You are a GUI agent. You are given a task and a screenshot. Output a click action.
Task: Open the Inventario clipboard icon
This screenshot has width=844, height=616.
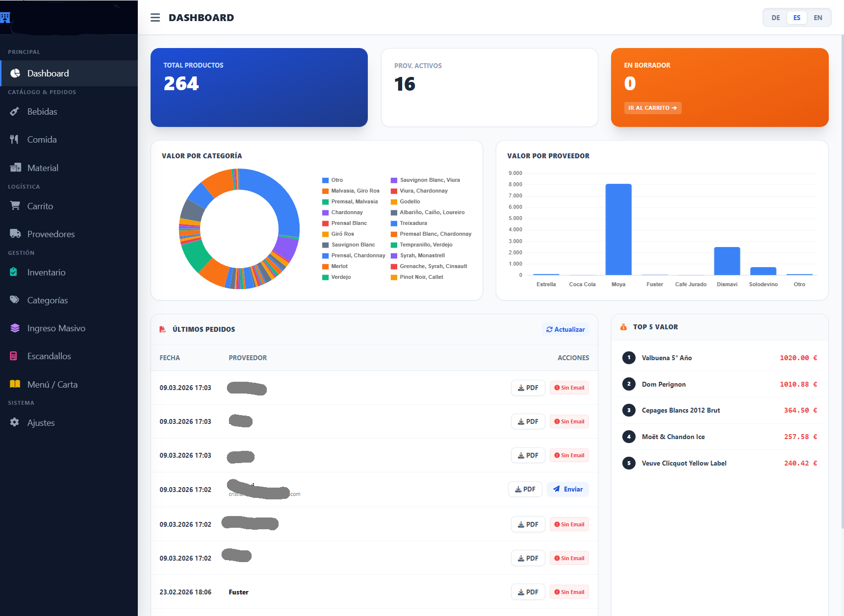click(13, 271)
